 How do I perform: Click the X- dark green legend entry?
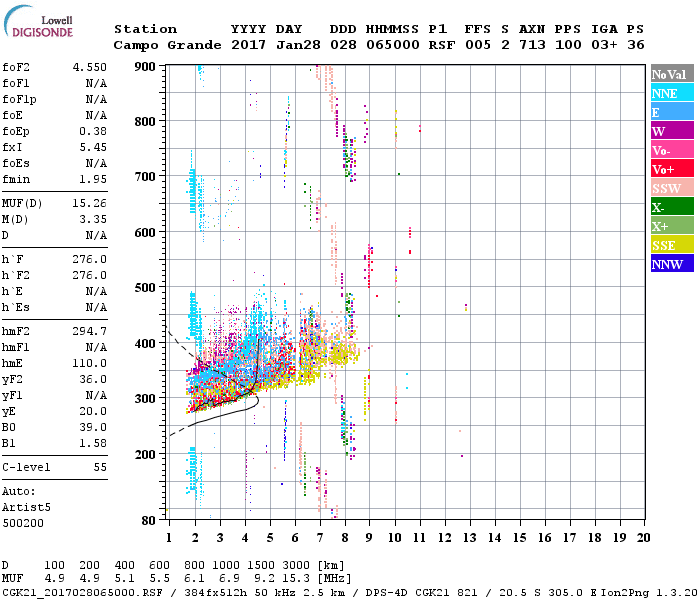[670, 207]
